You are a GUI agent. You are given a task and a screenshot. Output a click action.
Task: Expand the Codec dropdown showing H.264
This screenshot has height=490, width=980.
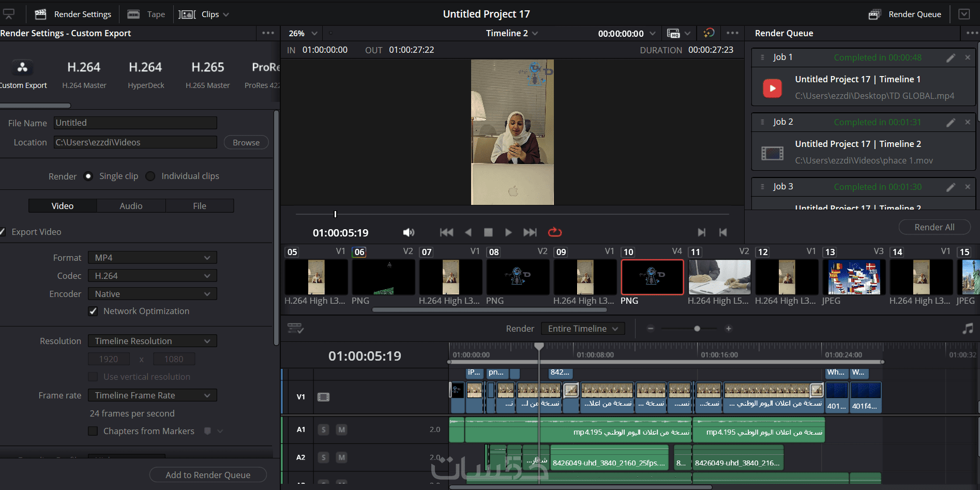[152, 276]
